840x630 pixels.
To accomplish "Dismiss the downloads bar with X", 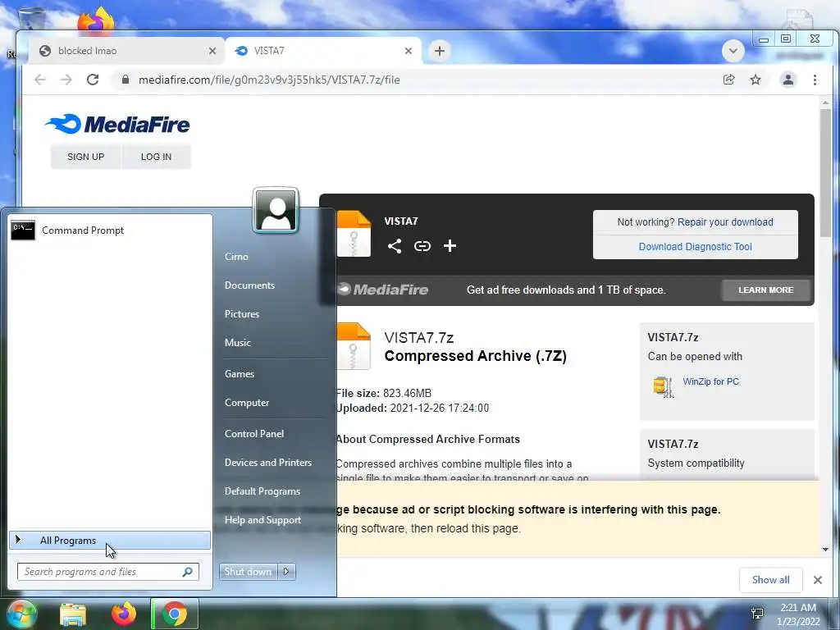I will tap(818, 580).
